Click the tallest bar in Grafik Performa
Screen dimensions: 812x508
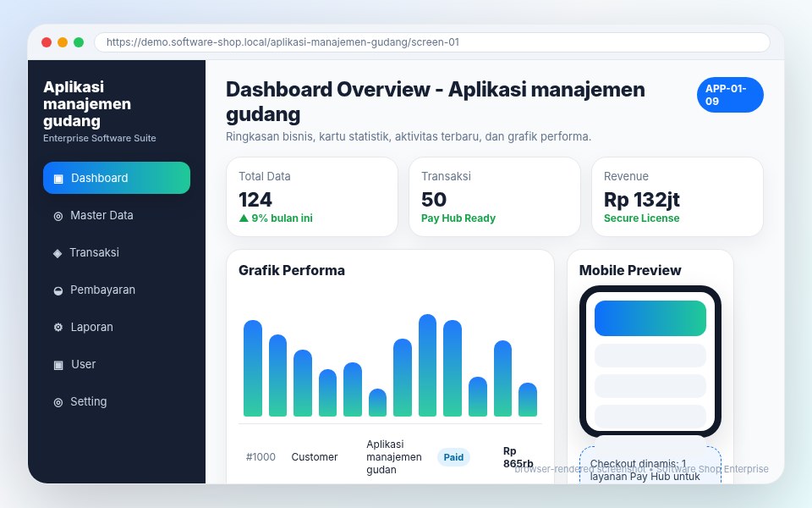427,365
